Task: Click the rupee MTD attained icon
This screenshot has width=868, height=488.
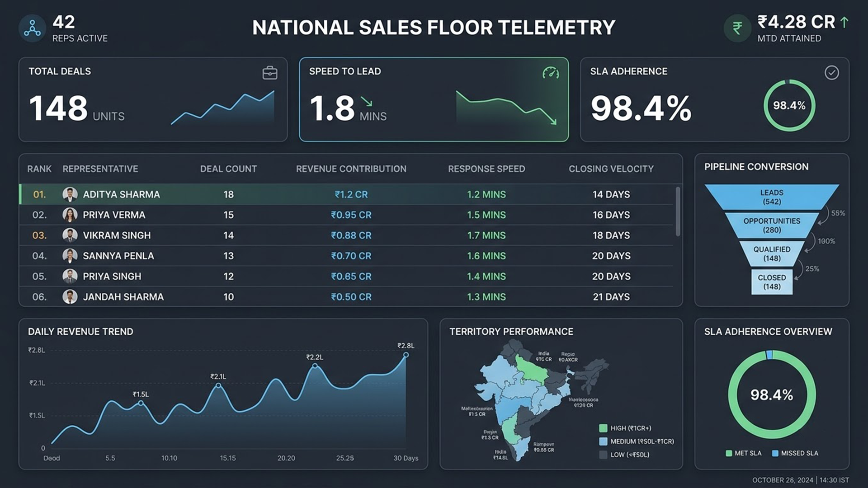Action: [737, 28]
